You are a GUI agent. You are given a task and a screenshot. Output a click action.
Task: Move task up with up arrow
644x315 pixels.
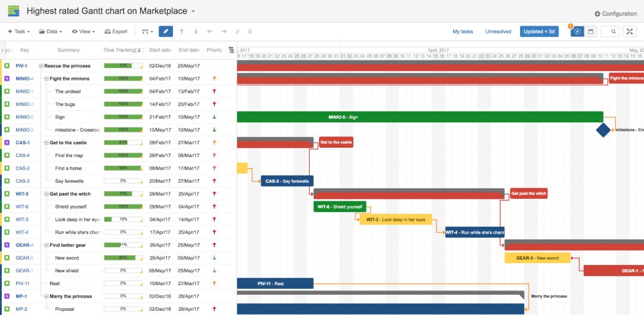pos(182,32)
